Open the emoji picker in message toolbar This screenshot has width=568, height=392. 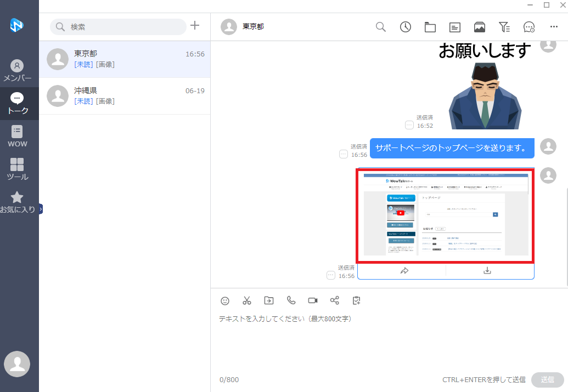(225, 300)
